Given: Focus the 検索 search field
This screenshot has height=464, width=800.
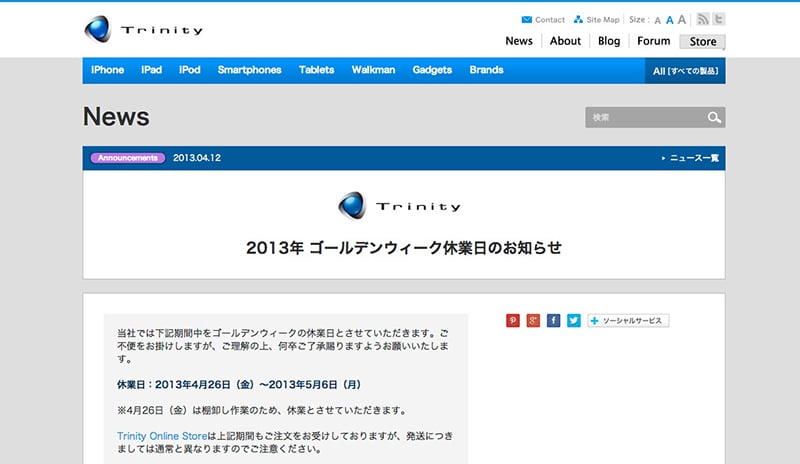Looking at the screenshot, I should pyautogui.click(x=645, y=118).
